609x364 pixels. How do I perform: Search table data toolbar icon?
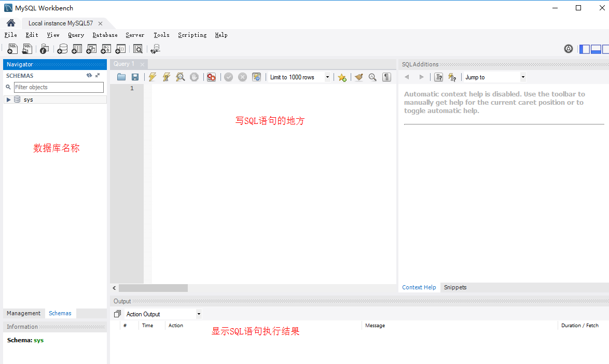[138, 49]
